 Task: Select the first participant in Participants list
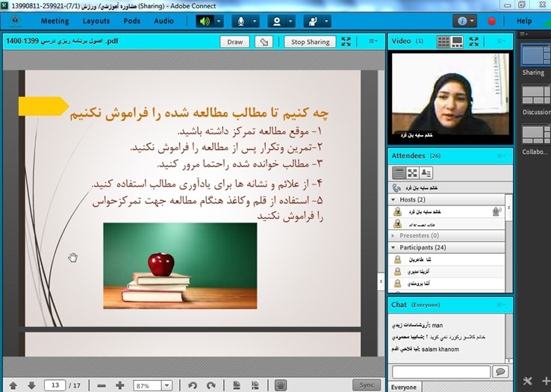tap(446, 259)
